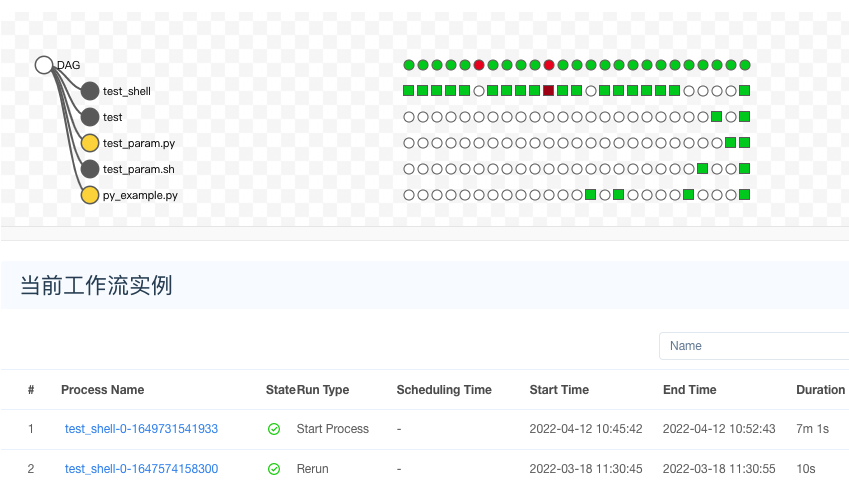The width and height of the screenshot is (849, 489).
Task: Click the 'Rerun' run type cell
Action: click(x=312, y=469)
